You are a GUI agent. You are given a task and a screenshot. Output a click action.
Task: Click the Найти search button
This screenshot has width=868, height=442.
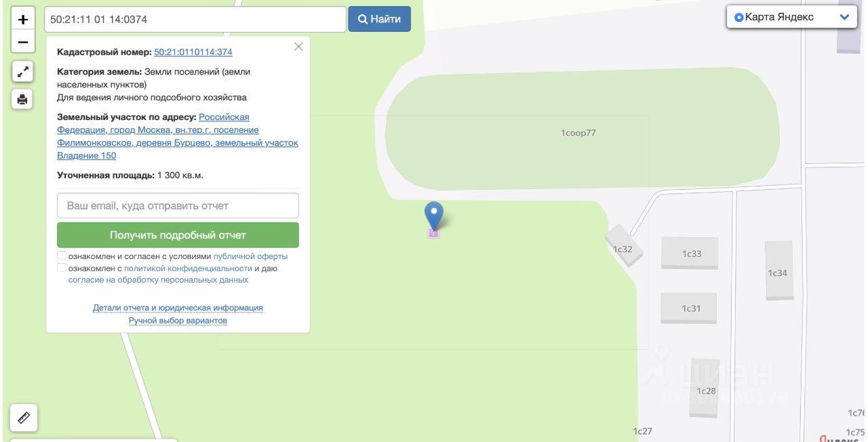point(380,19)
